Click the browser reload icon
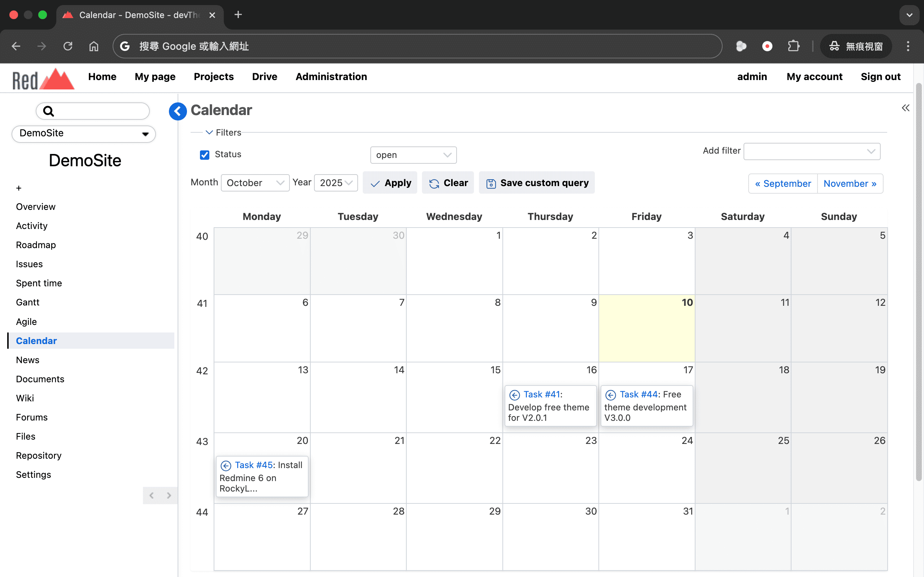Screen dimensions: 924x577 point(67,46)
